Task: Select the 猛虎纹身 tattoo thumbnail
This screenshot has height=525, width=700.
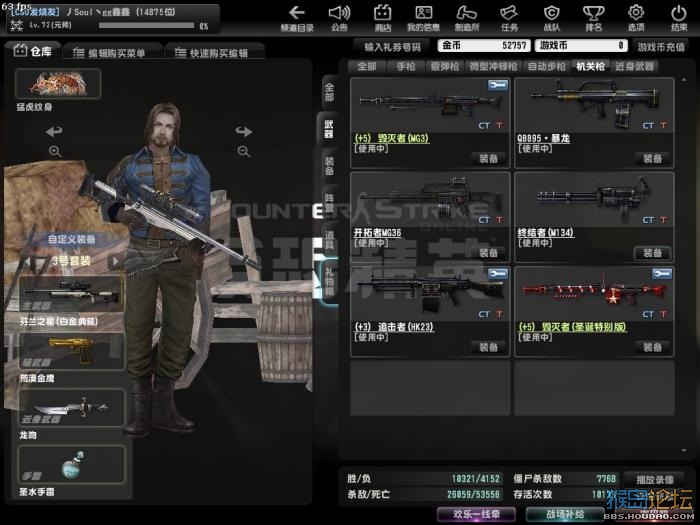Action: 58,84
